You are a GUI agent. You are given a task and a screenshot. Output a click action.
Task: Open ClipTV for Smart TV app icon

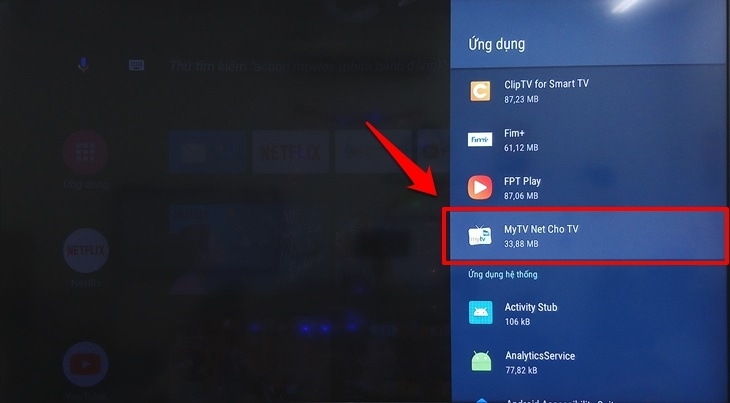(480, 91)
